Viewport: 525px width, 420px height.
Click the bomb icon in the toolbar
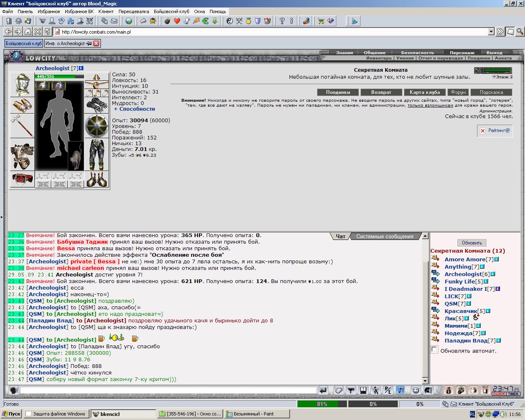pos(168,21)
